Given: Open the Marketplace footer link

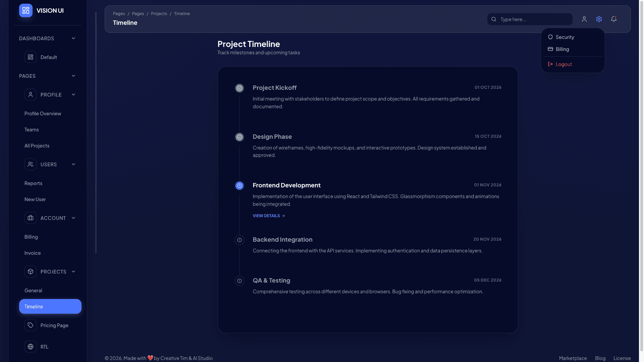Looking at the screenshot, I should (573, 358).
